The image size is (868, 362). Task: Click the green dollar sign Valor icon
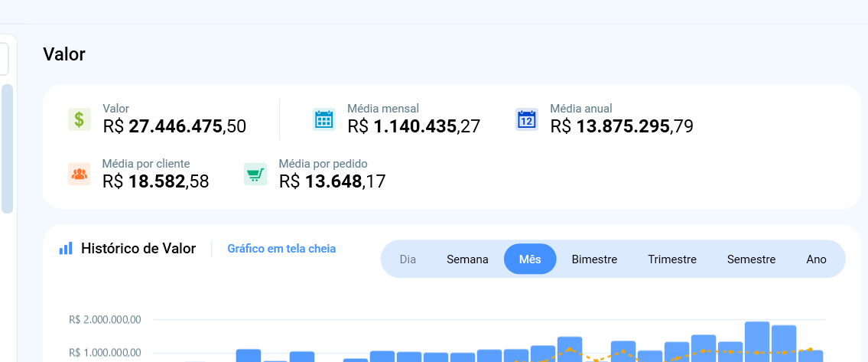click(80, 119)
